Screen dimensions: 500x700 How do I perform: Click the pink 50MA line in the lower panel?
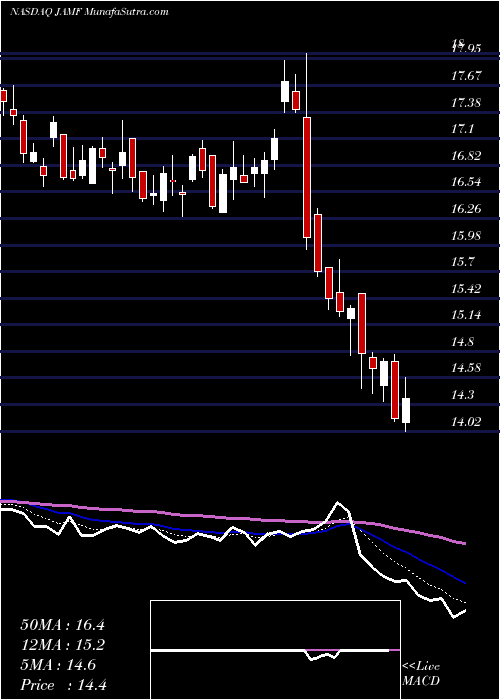232,519
